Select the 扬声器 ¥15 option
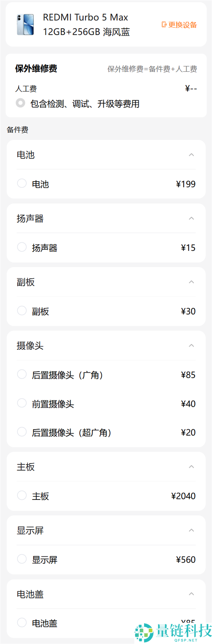 (x=22, y=247)
